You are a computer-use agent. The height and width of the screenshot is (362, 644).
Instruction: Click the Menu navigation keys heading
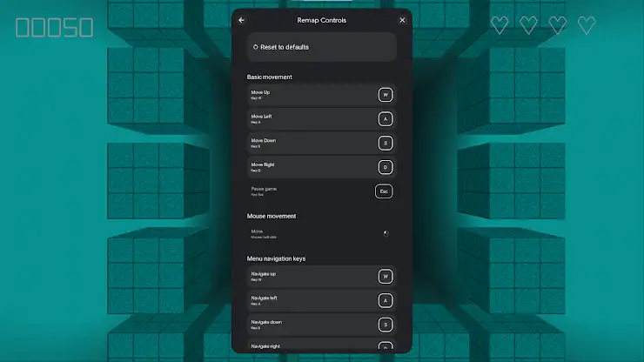(276, 258)
